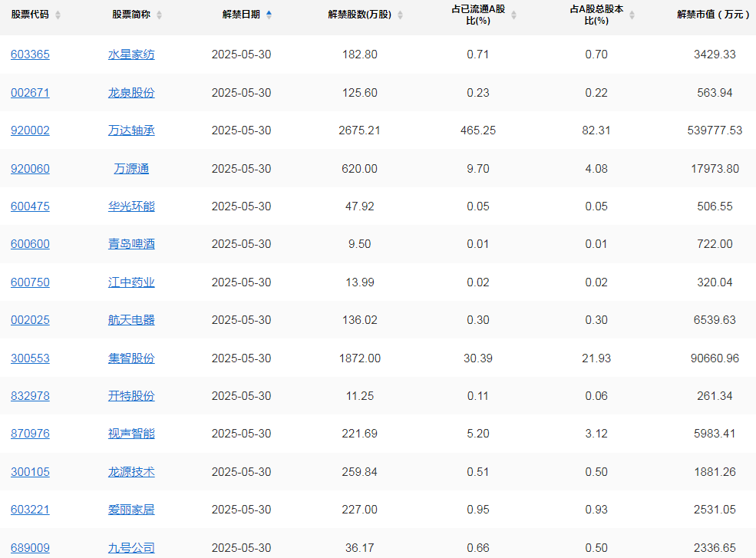Open stock code 600600
The image size is (756, 558).
pyautogui.click(x=31, y=244)
